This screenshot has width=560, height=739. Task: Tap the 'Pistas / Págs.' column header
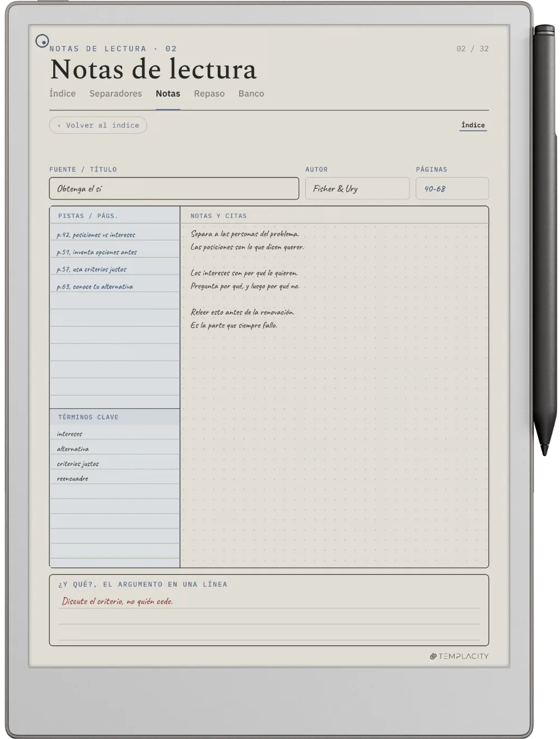coord(88,216)
